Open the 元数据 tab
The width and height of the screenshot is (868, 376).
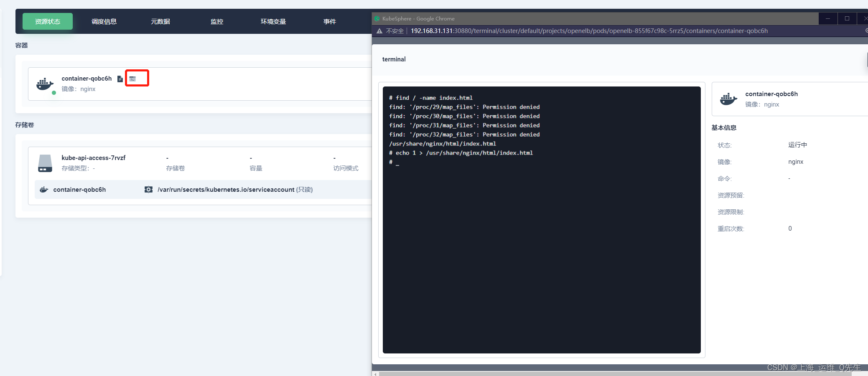click(x=160, y=21)
